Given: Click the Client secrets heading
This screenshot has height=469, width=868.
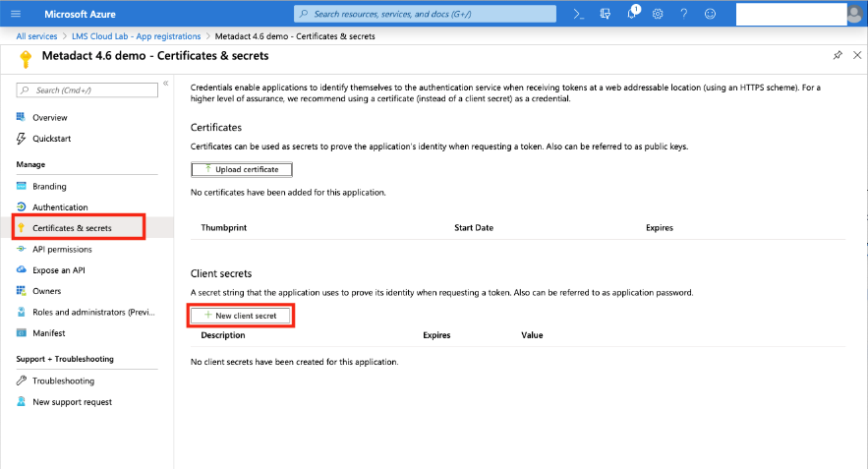Looking at the screenshot, I should [x=221, y=273].
